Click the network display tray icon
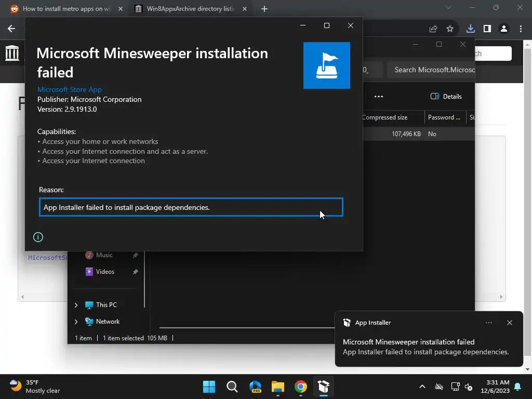The image size is (532, 399). [455, 387]
